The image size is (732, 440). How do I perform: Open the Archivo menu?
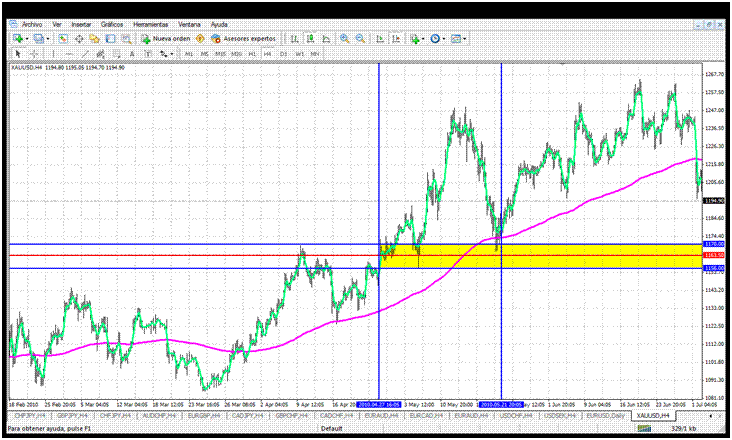click(32, 24)
